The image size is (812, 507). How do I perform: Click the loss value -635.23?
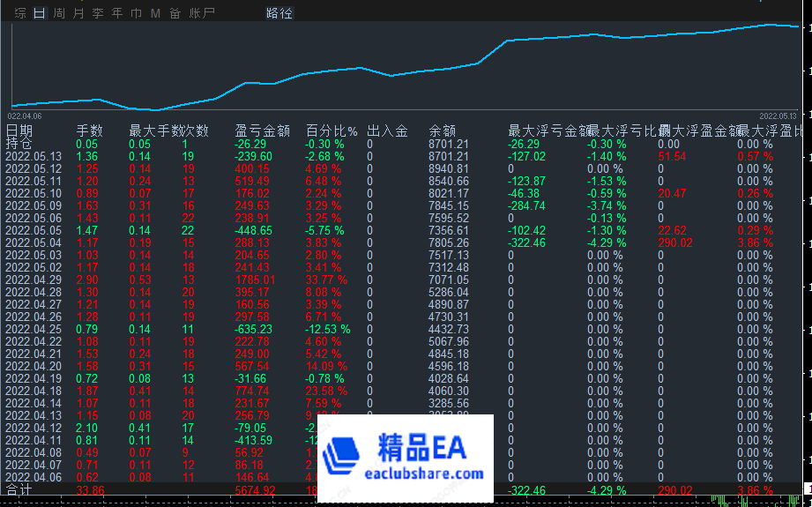[x=253, y=330]
